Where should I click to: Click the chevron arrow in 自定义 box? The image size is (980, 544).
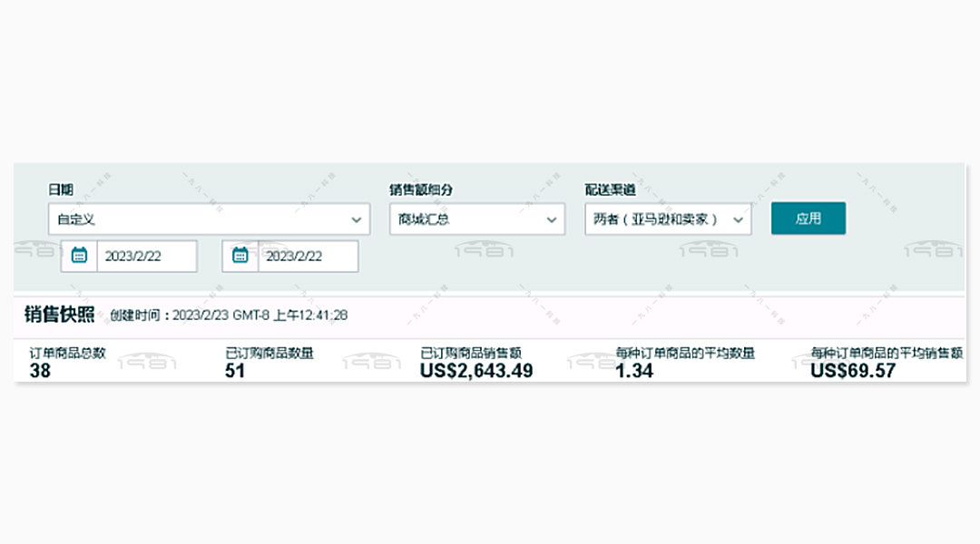(356, 219)
